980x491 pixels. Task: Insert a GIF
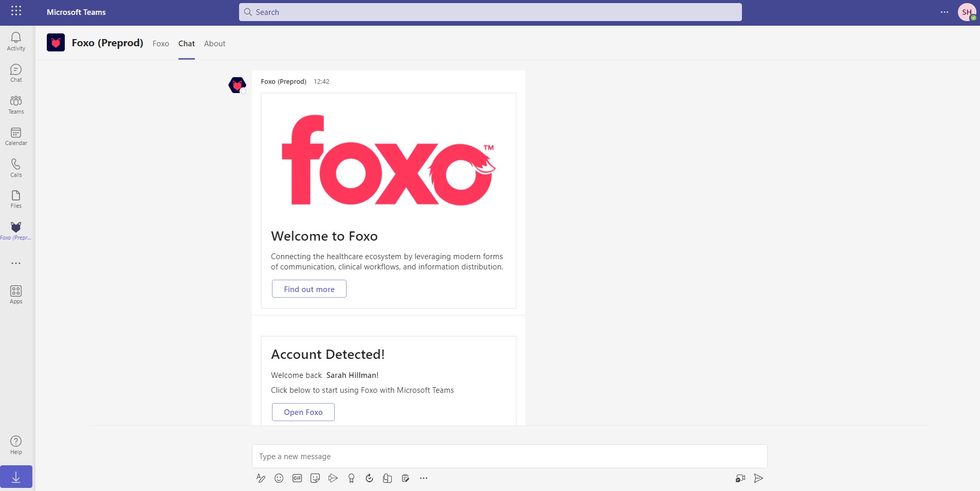(x=297, y=478)
